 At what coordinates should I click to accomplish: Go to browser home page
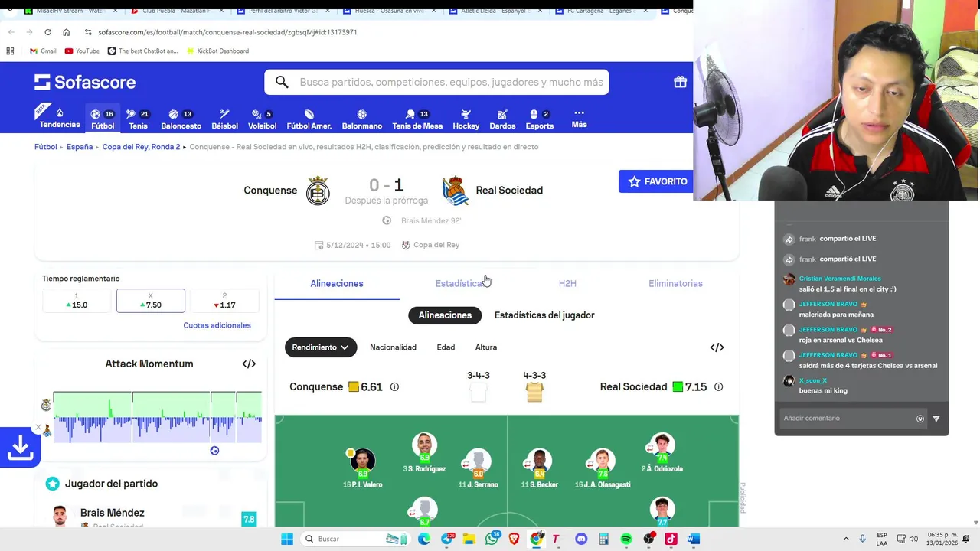[66, 32]
